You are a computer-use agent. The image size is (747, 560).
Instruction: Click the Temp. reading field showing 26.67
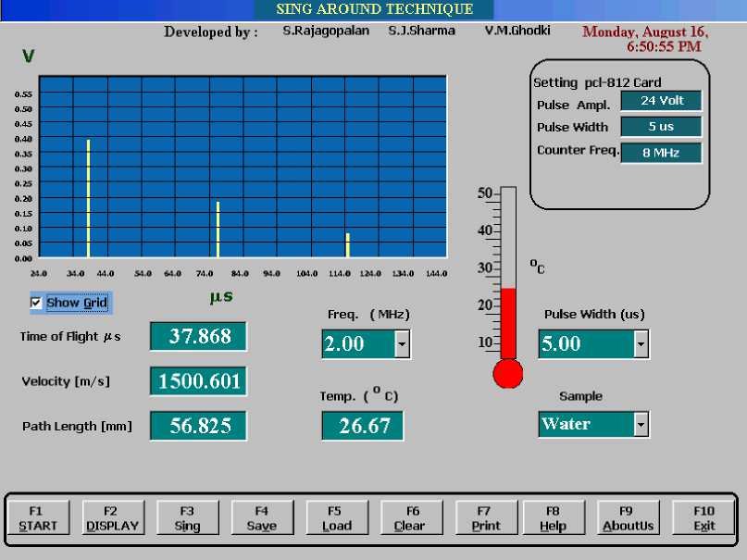(x=362, y=426)
